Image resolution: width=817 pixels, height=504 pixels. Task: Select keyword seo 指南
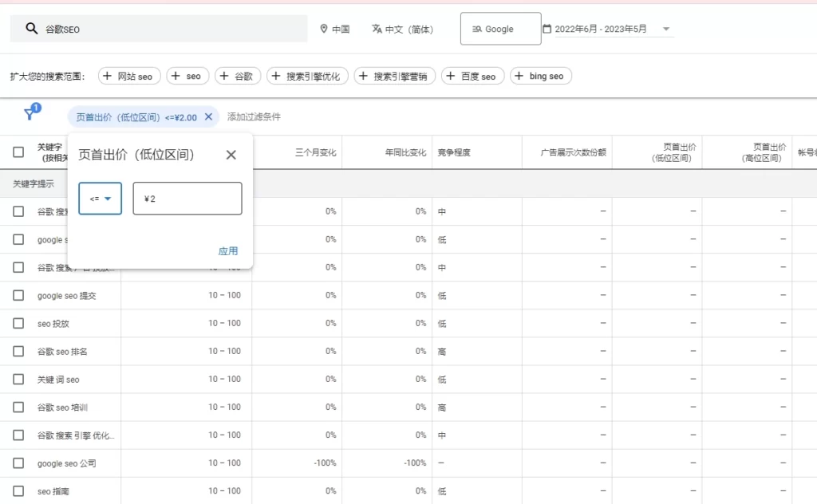pyautogui.click(x=53, y=491)
